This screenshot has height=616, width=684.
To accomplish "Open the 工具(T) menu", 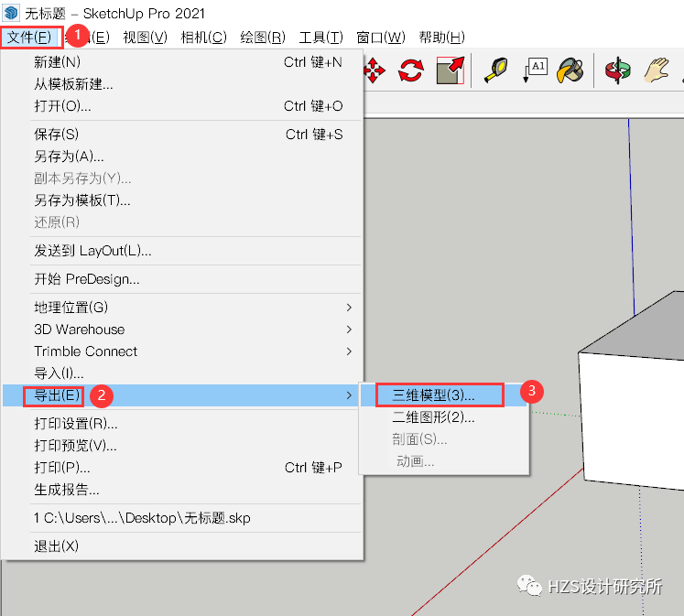I will click(x=321, y=38).
